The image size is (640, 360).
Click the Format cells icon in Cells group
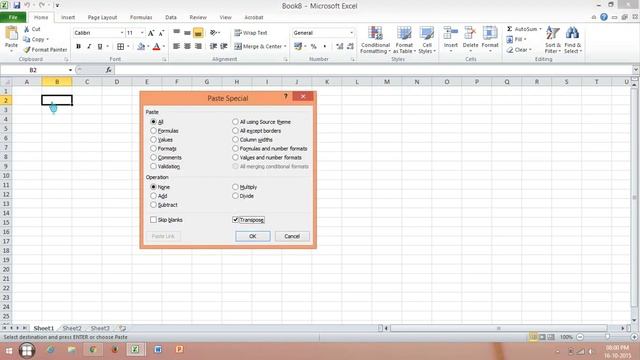(490, 33)
